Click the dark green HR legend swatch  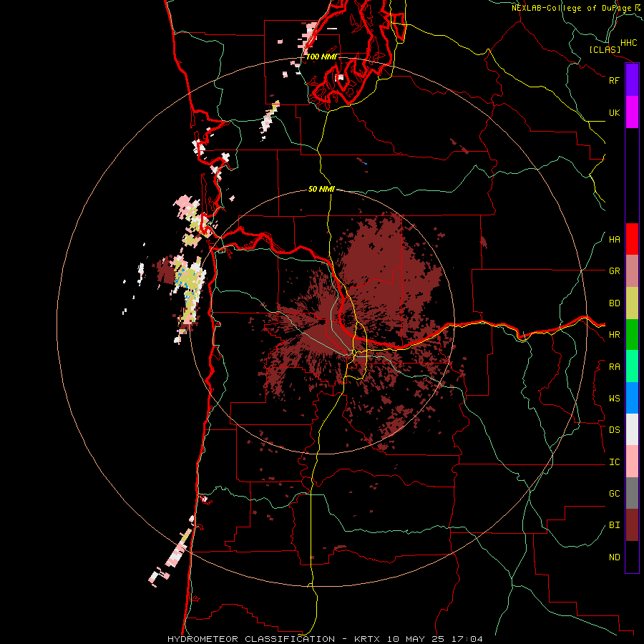pyautogui.click(x=632, y=335)
